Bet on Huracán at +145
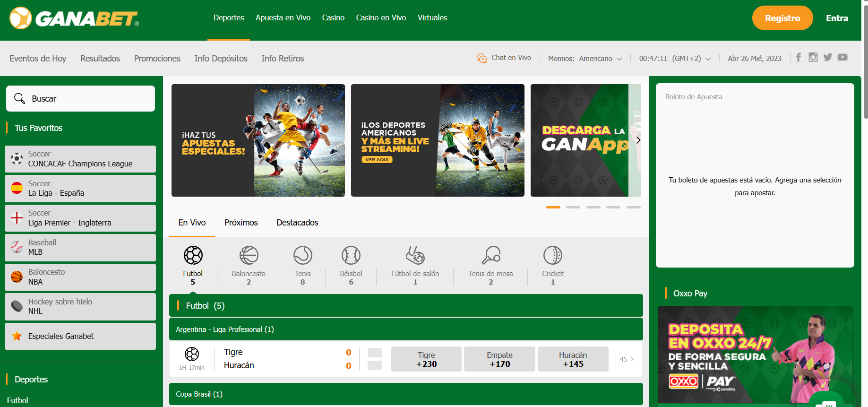Screen dimensions: 868x407 [x=573, y=359]
